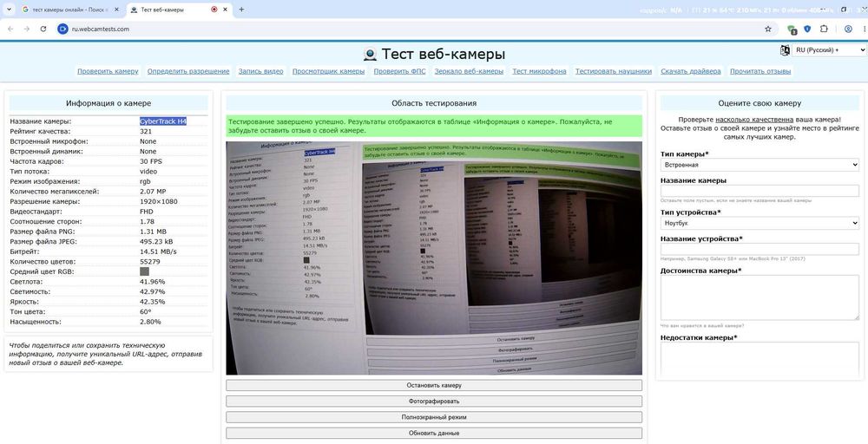Close the 'Тест веб-камеры' tab
Image resolution: width=868 pixels, height=444 pixels.
coord(227,10)
